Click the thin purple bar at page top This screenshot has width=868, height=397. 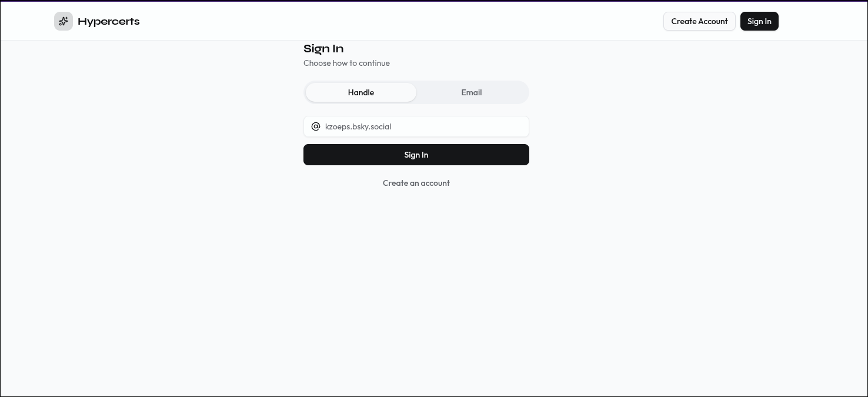click(x=434, y=1)
